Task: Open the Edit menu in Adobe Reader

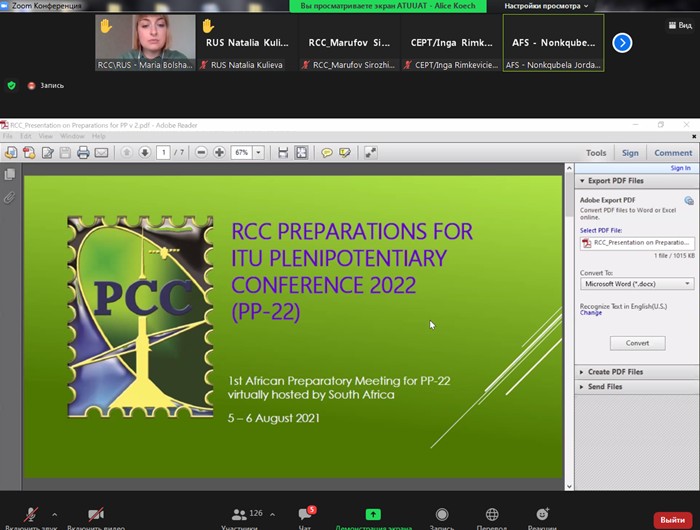Action: pos(25,136)
